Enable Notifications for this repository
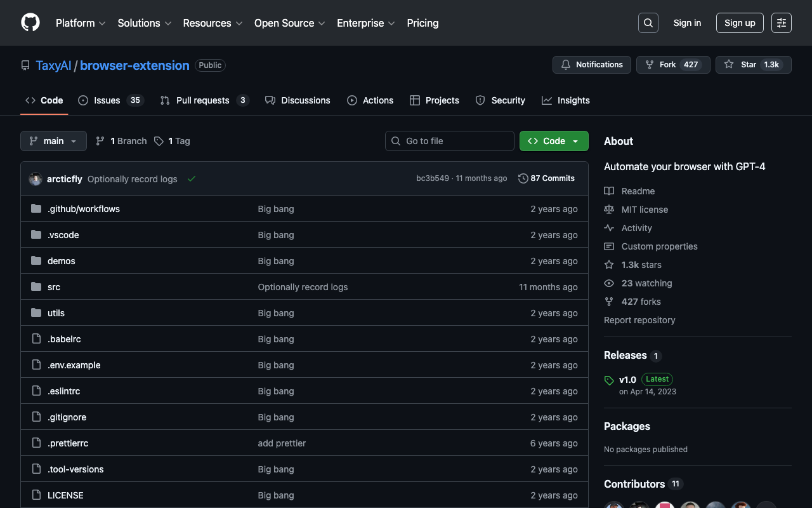This screenshot has width=812, height=508. click(x=592, y=65)
